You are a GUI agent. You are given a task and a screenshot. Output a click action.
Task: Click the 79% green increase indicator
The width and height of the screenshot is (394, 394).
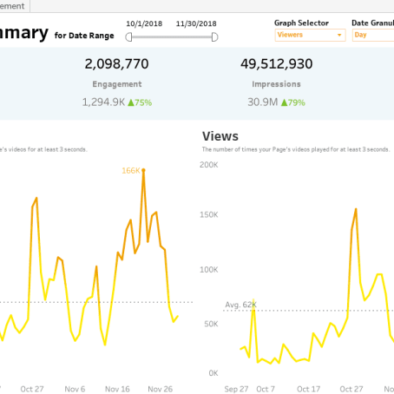tap(293, 103)
